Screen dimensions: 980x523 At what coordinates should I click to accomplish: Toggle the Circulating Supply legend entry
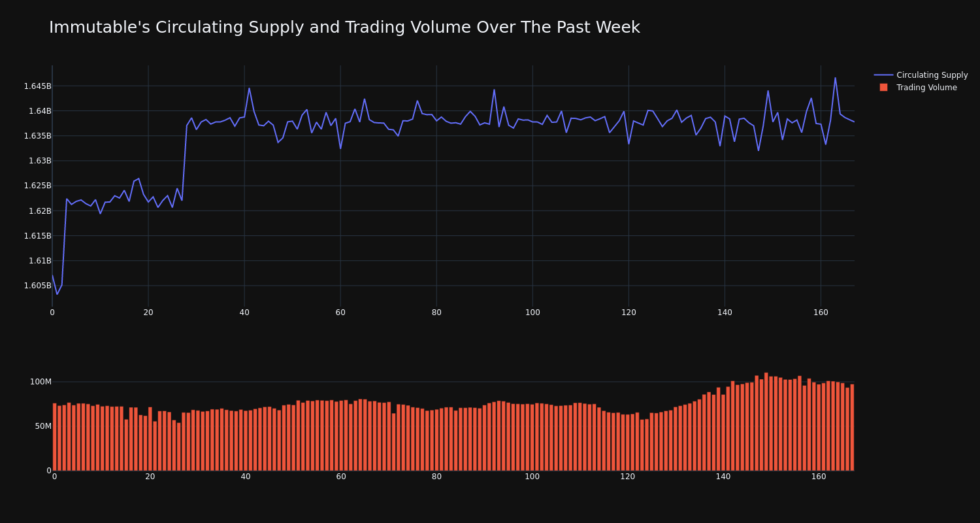pyautogui.click(x=921, y=75)
